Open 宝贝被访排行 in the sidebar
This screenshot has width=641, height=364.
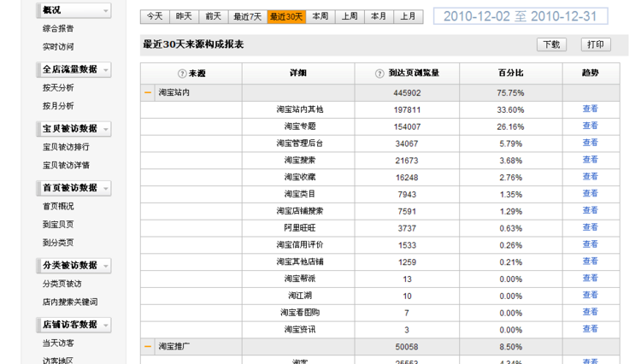(66, 147)
